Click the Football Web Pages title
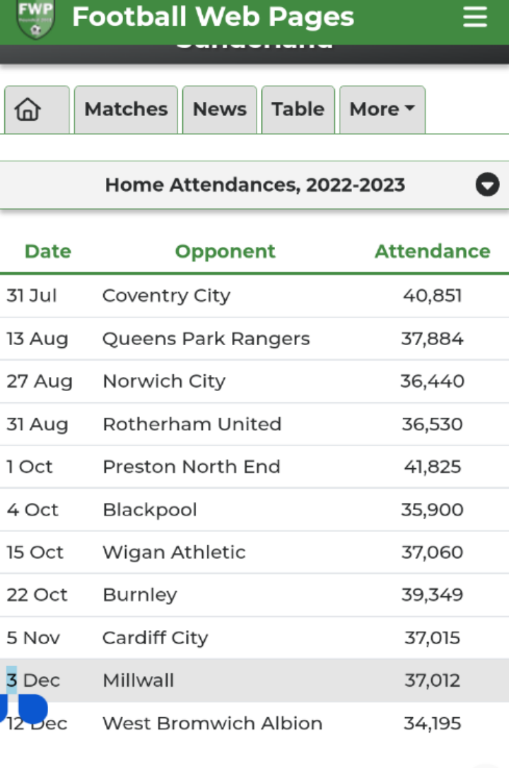Viewport: 509px width, 768px height. [213, 17]
